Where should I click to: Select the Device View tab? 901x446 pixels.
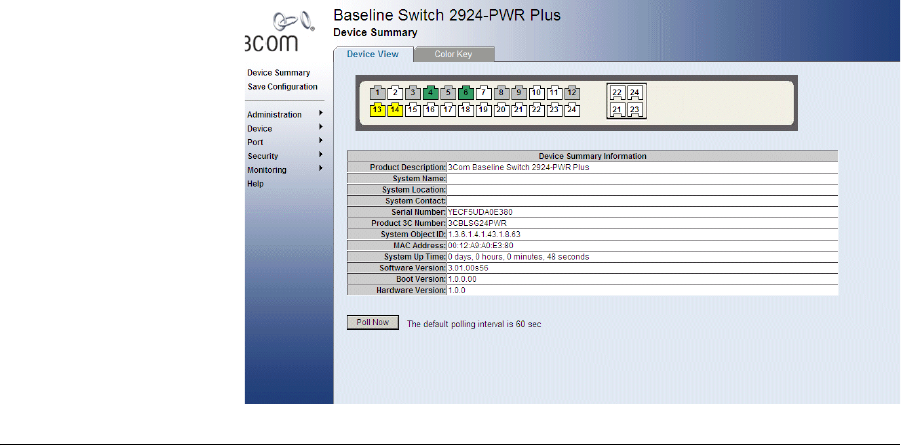(372, 54)
